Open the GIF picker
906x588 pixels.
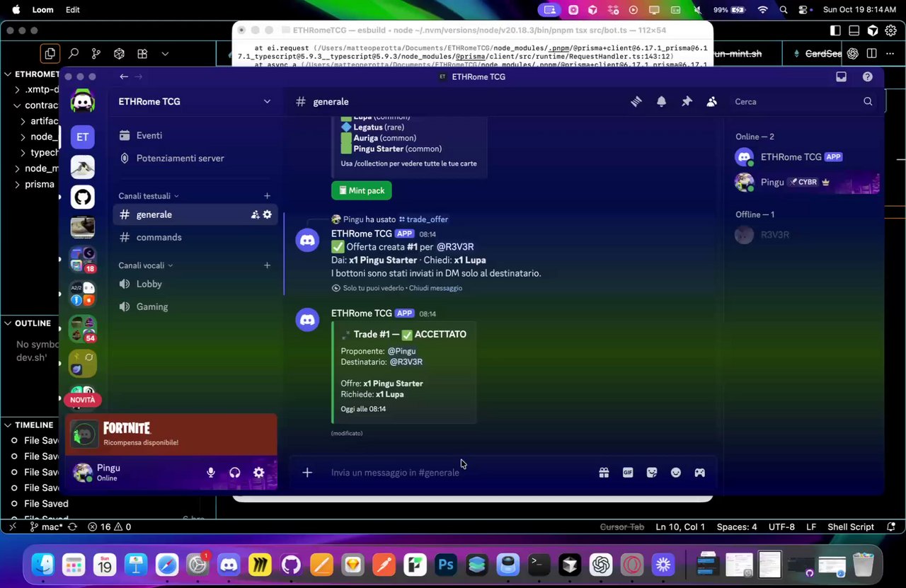pos(628,473)
